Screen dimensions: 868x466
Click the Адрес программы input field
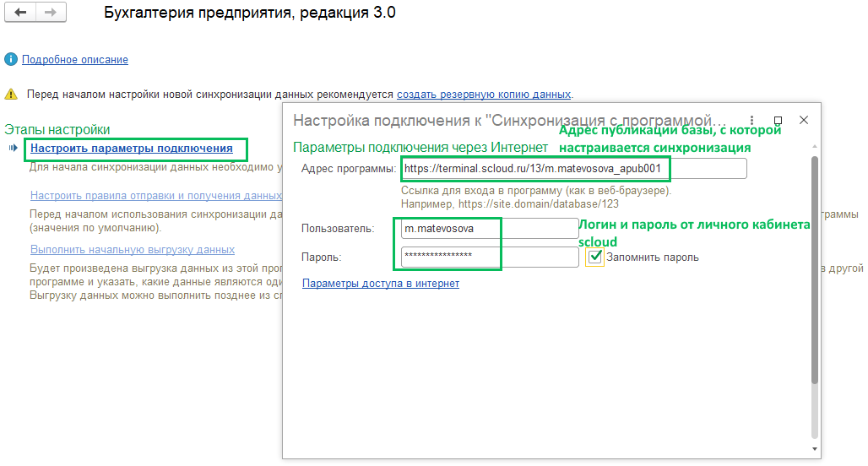(x=573, y=169)
